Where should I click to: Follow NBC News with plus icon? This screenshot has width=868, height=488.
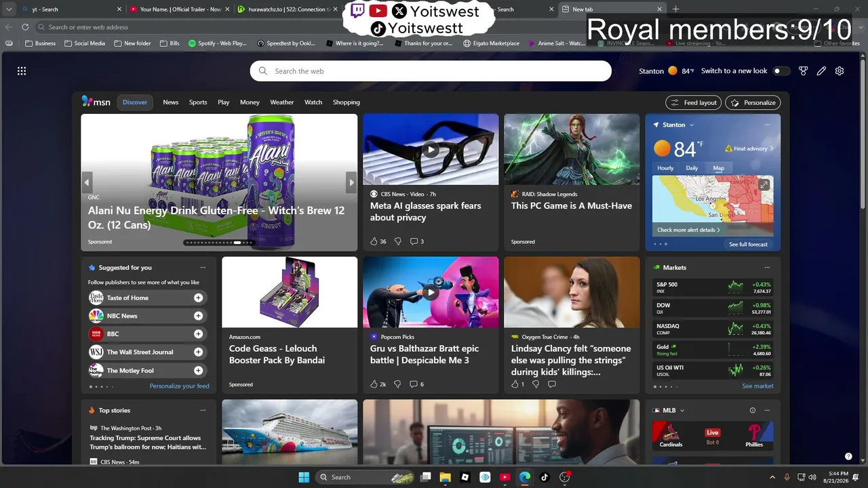(198, 316)
